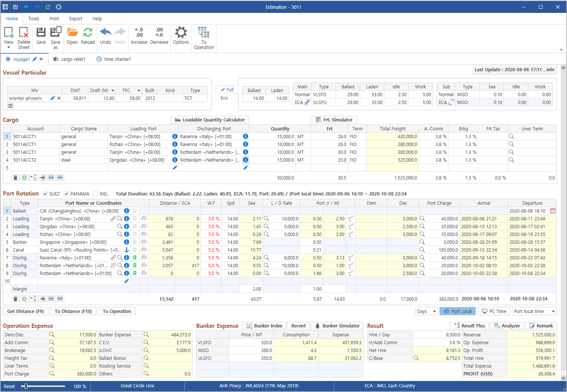Image resolution: width=567 pixels, height=392 pixels.
Task: Open departure calendar icon for Ballast row
Action: pos(553,211)
